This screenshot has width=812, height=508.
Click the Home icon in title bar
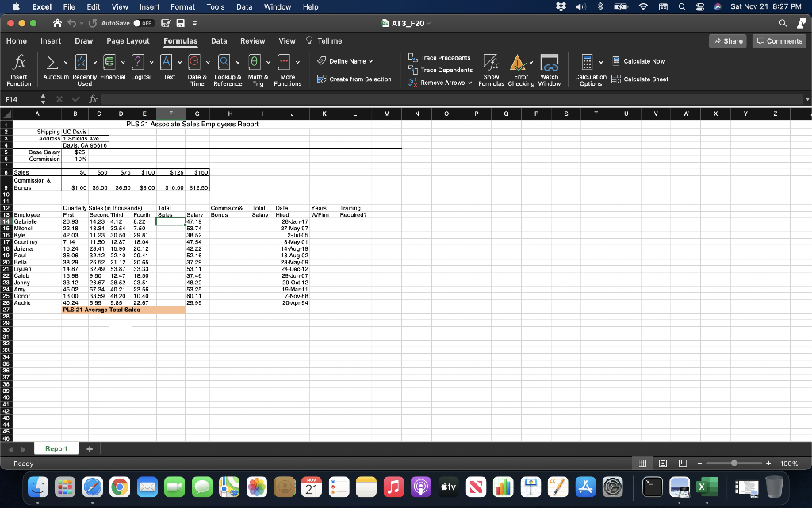tap(57, 23)
